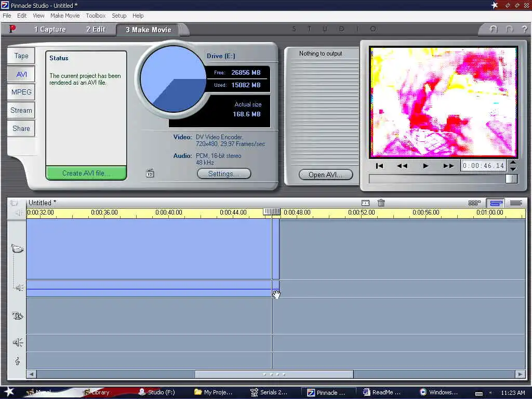Switch to Timeline view icon
Image resolution: width=532 pixels, height=399 pixels.
[496, 203]
